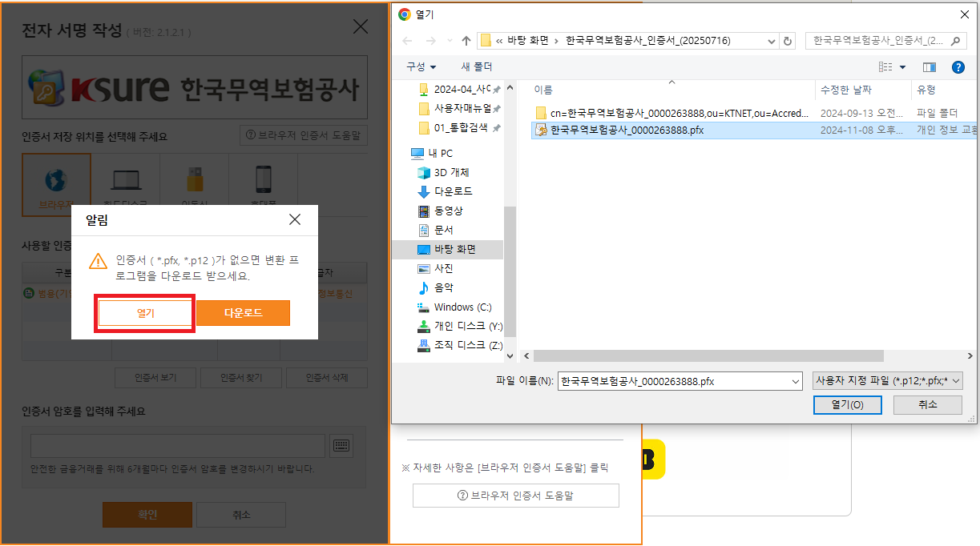Refresh the folder address bar
The height and width of the screenshot is (546, 980).
tap(788, 41)
